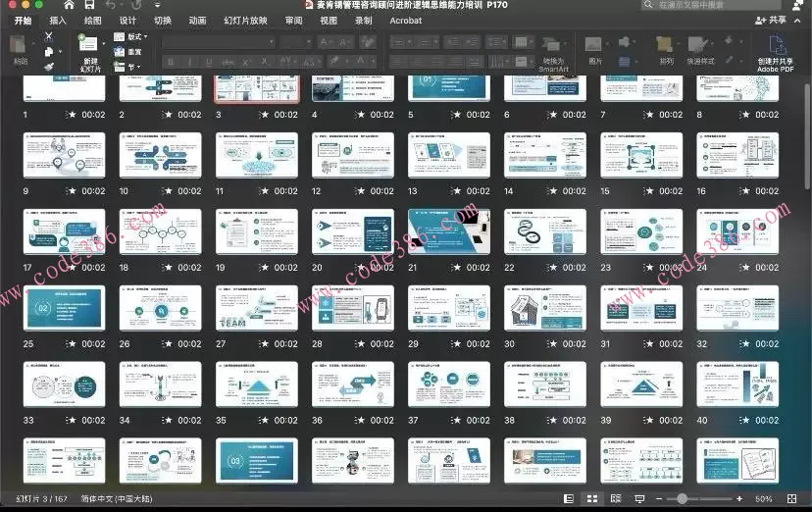Undo the last action
This screenshot has height=512, width=812.
[110, 5]
